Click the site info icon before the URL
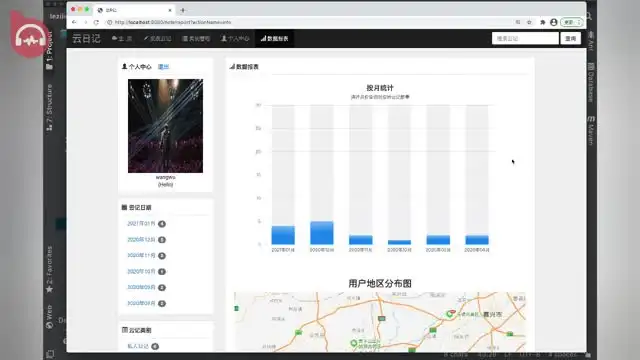This screenshot has height=360, width=640. point(109,22)
